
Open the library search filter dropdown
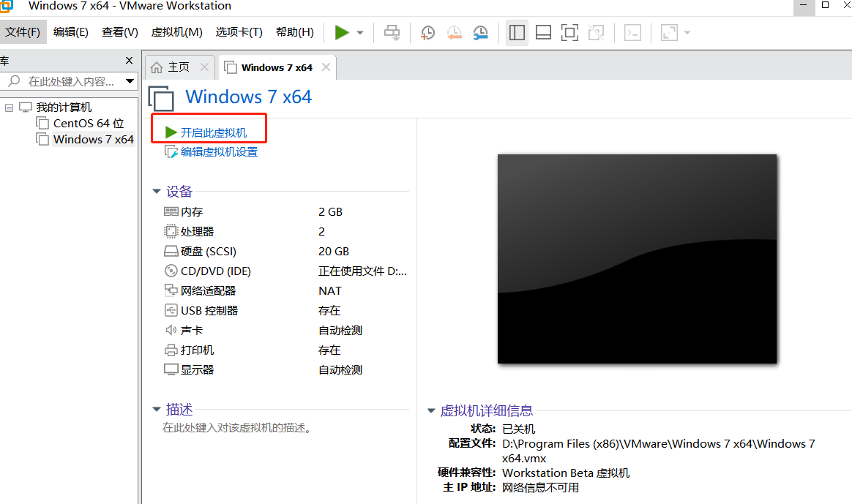pos(130,81)
